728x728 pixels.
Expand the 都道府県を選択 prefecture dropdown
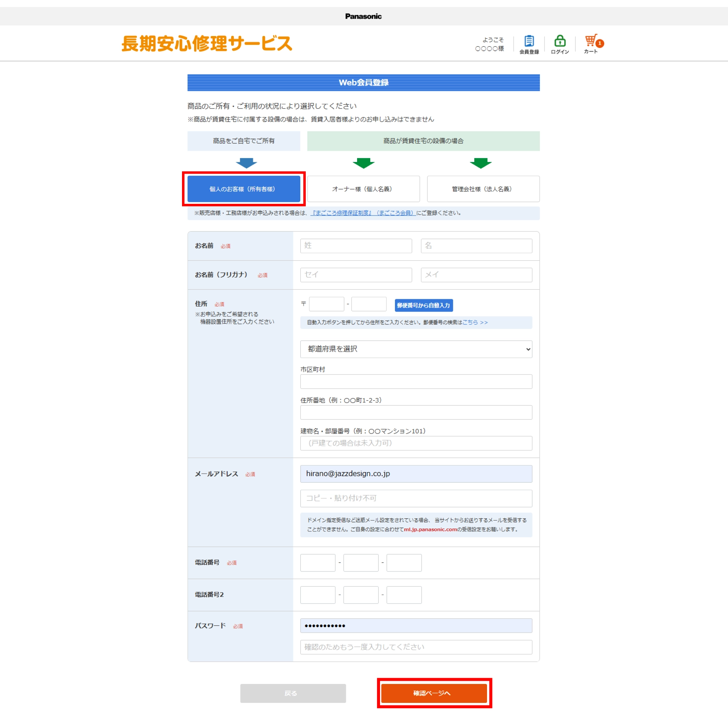(416, 349)
